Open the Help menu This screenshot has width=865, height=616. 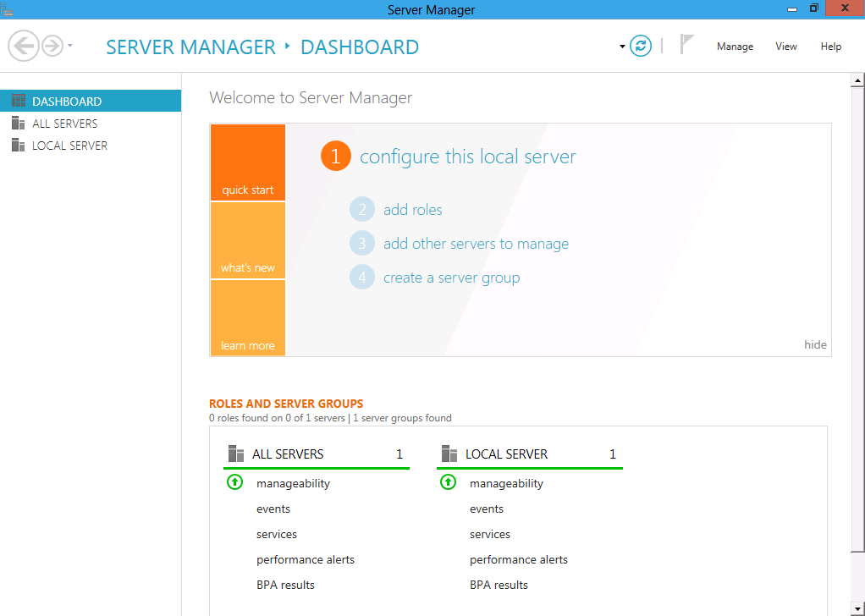pyautogui.click(x=831, y=47)
